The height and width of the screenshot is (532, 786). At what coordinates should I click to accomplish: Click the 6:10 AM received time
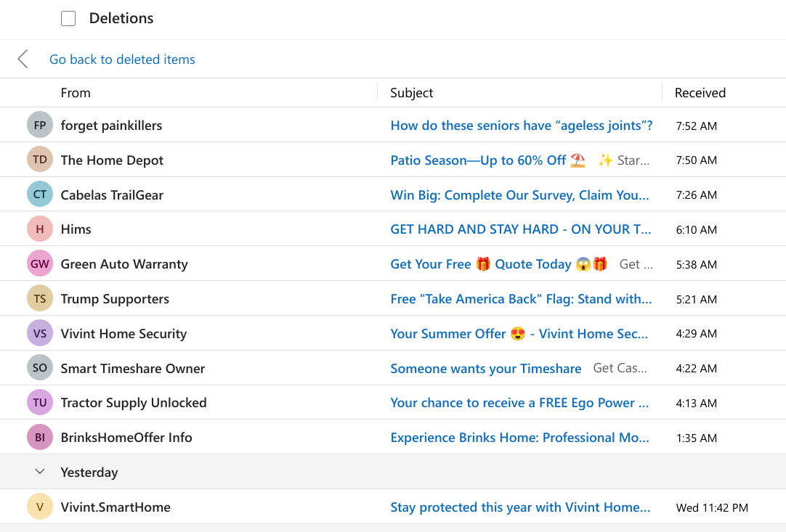tap(696, 230)
